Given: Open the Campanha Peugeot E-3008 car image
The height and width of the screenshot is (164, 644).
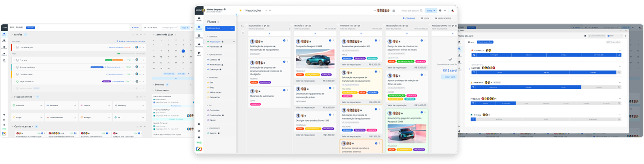Looking at the screenshot, I should [x=315, y=59].
